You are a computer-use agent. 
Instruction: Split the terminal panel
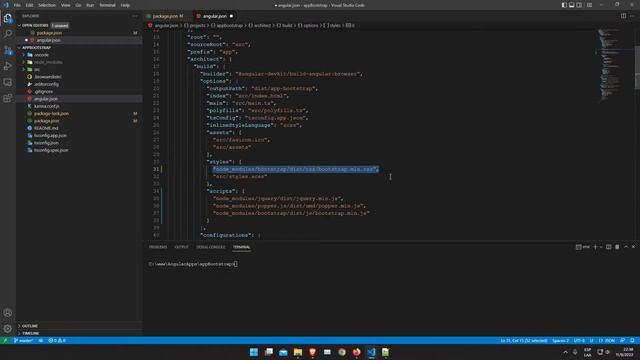point(609,247)
